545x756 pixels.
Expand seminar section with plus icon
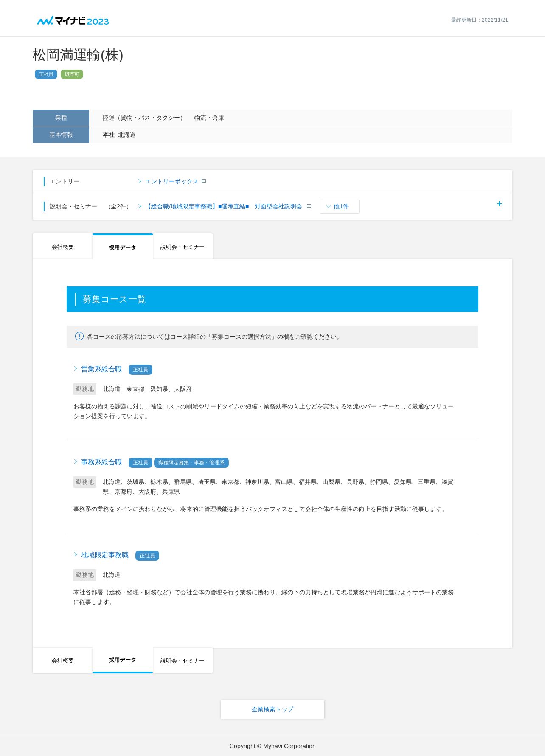(x=500, y=204)
